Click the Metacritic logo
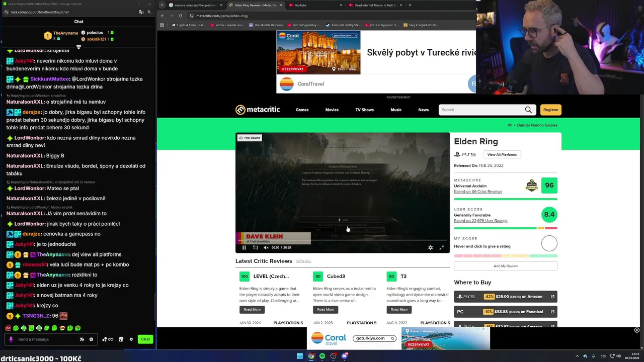 (258, 110)
